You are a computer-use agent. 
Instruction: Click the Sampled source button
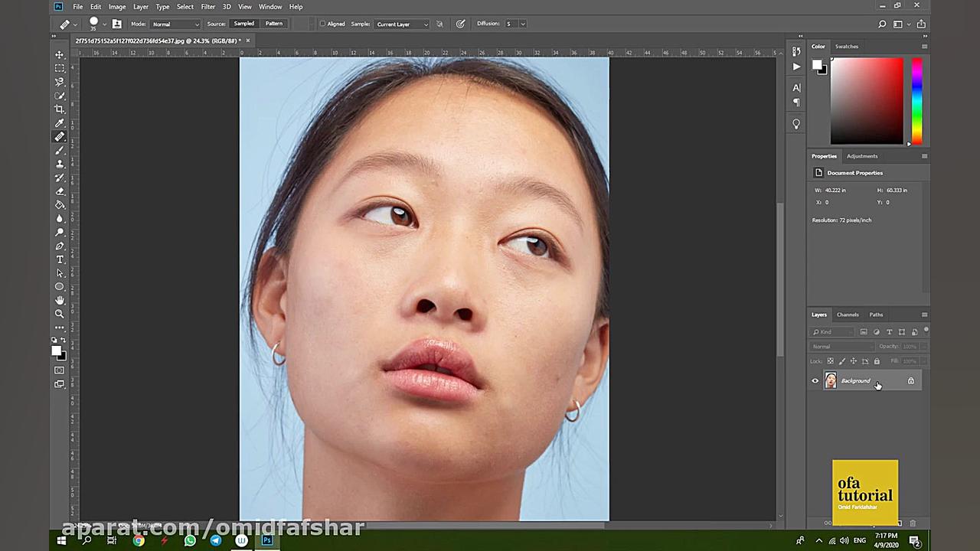coord(243,24)
